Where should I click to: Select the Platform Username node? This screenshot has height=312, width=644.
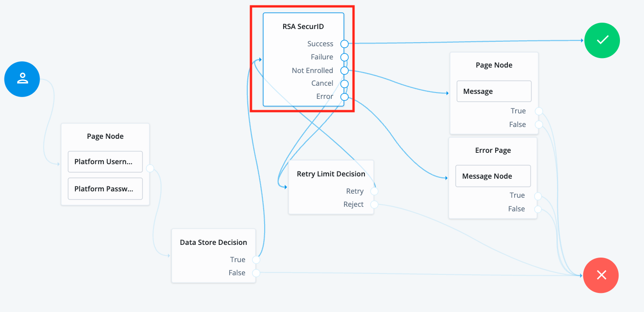click(105, 162)
